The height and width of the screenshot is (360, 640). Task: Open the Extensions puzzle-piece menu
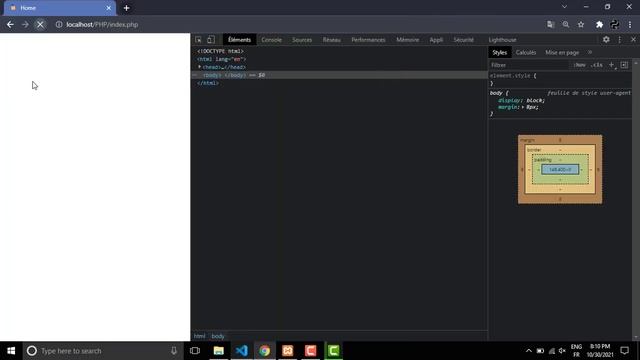tap(599, 24)
